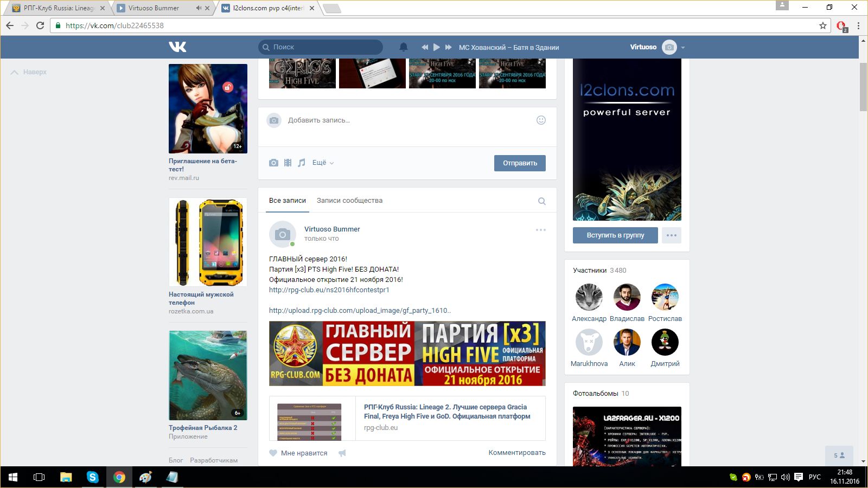Click the Virtuoso avatar in the header
Image resolution: width=868 pixels, height=488 pixels.
point(670,47)
